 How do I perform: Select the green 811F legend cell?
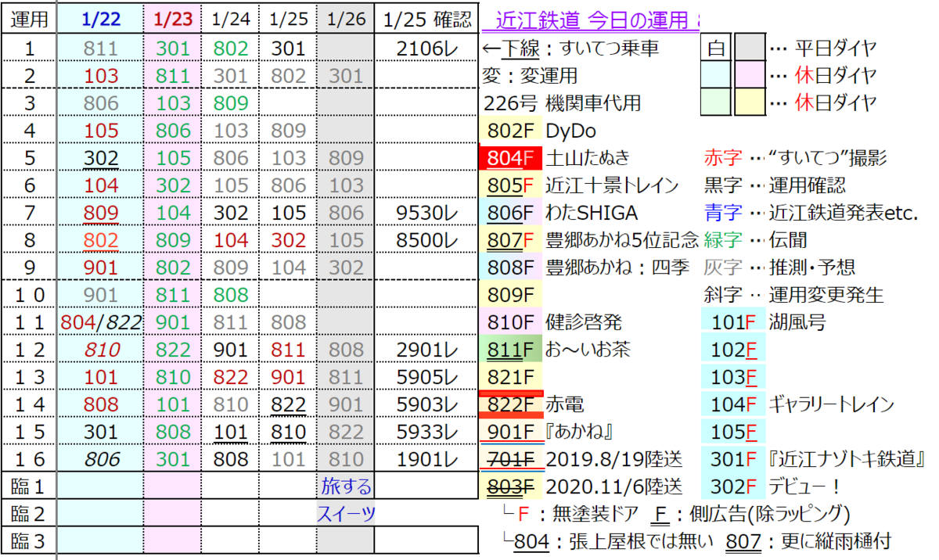point(510,350)
